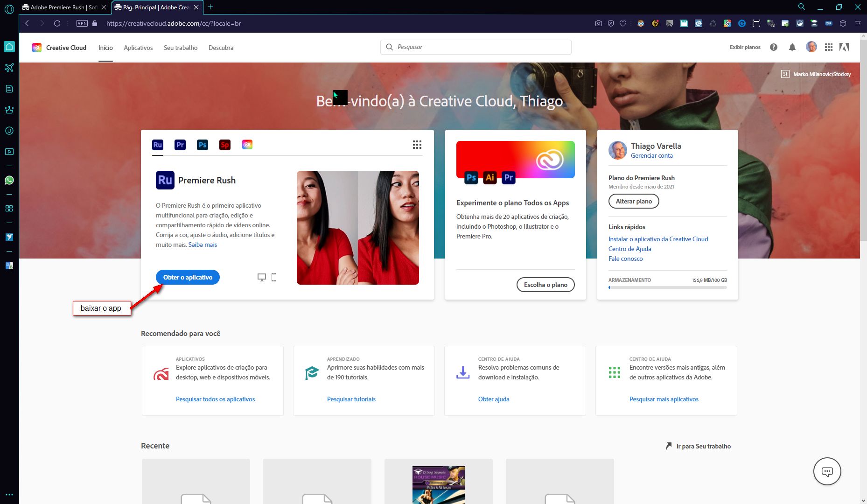The width and height of the screenshot is (867, 504).
Task: Open Instalar o aplicativo da Creative Cloud link
Action: (x=658, y=239)
